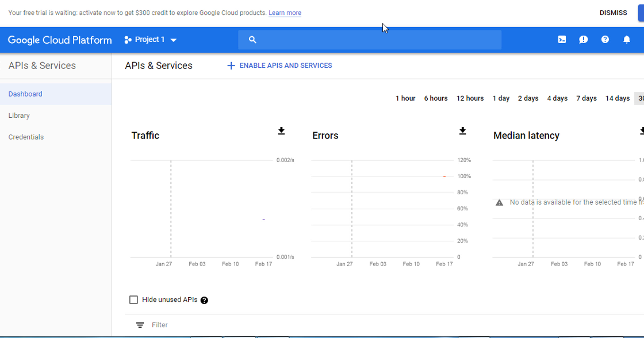Open help for Hide unused APIs option
The image size is (644, 338).
pyautogui.click(x=204, y=299)
